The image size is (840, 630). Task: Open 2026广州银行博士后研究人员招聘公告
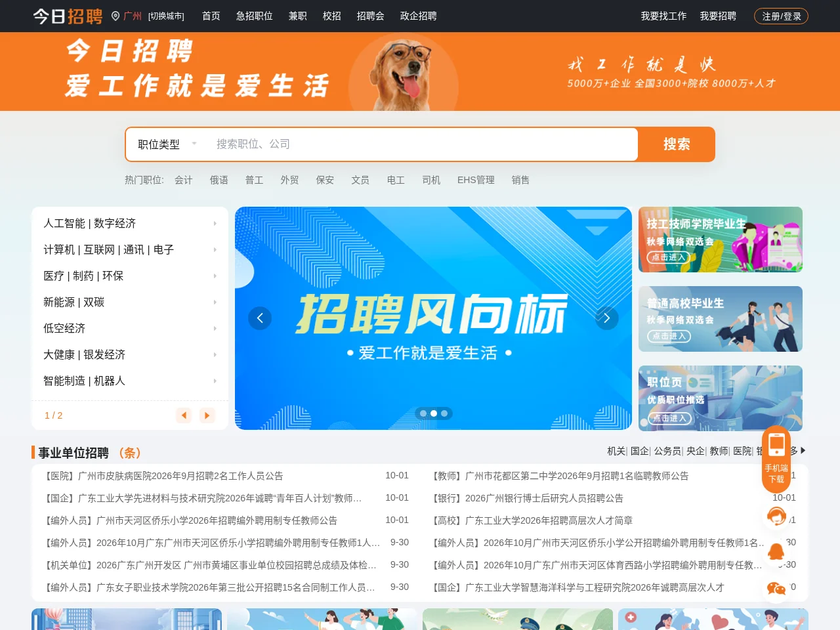coord(526,498)
